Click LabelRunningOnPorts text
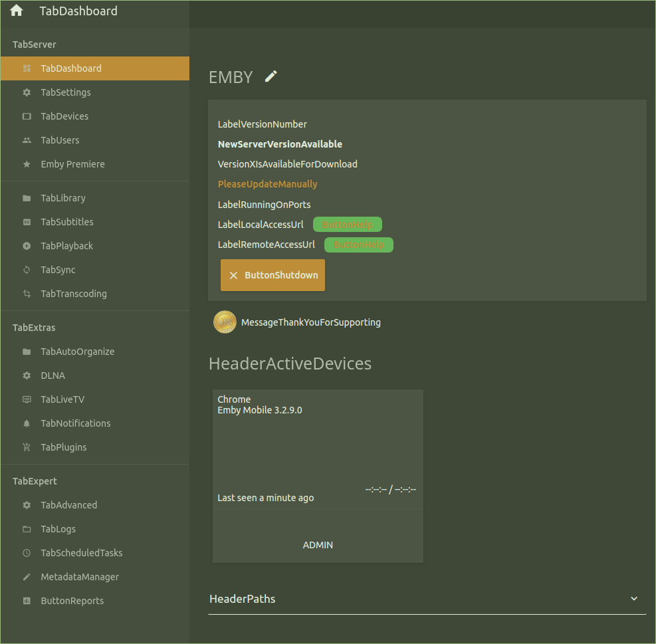 tap(264, 205)
